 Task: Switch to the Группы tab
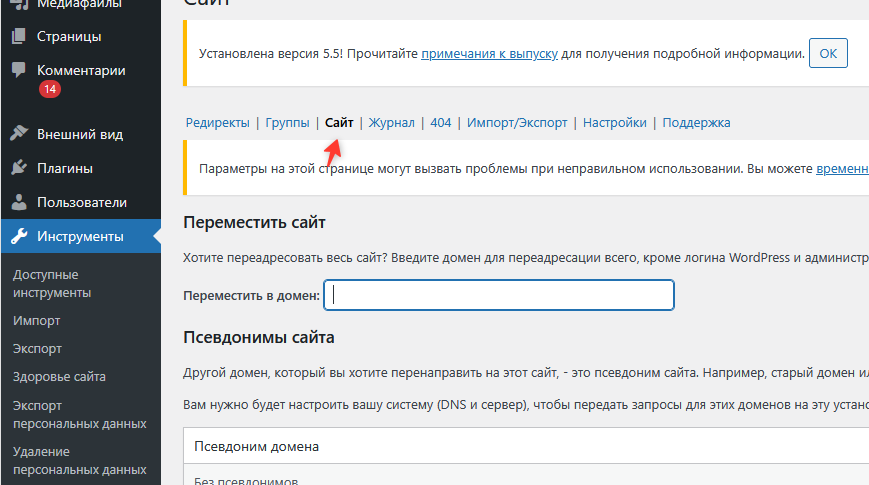pos(287,123)
